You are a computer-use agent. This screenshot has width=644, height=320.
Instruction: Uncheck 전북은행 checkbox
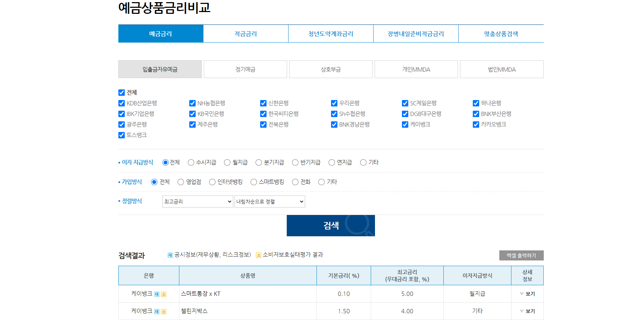click(263, 125)
